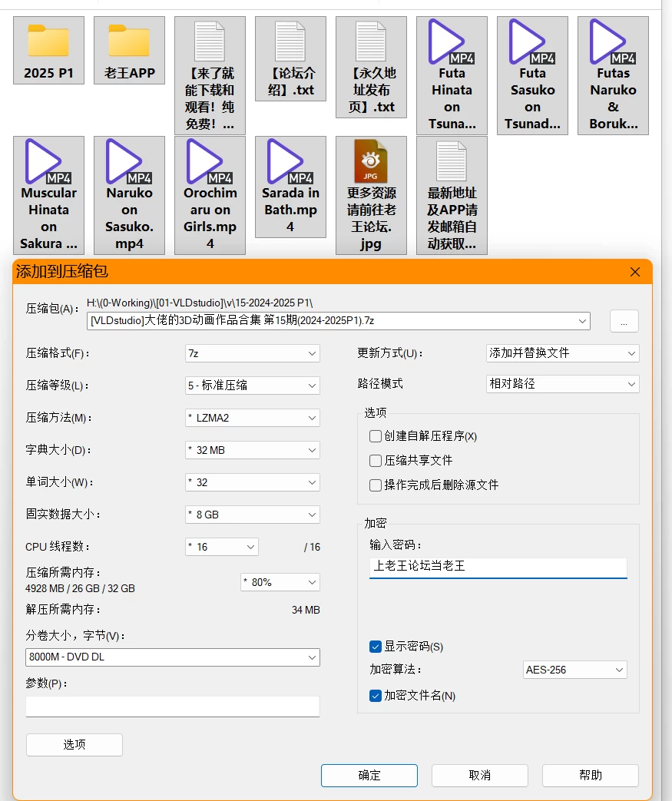The image size is (672, 801).
Task: Click the 34 MB decompression memory value
Action: coord(306,610)
